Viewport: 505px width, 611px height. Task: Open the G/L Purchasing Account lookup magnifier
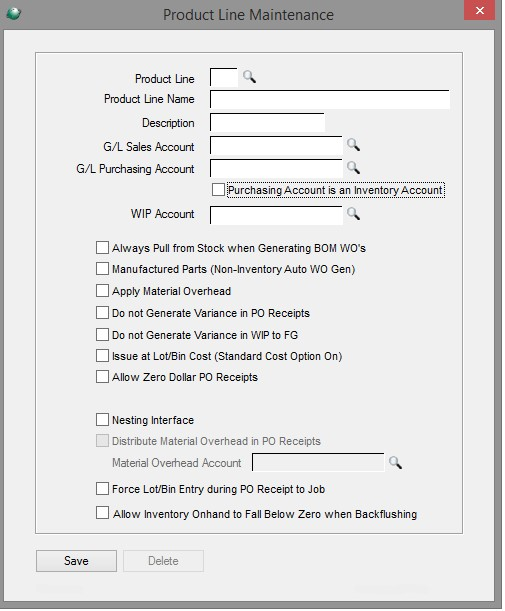(x=353, y=167)
